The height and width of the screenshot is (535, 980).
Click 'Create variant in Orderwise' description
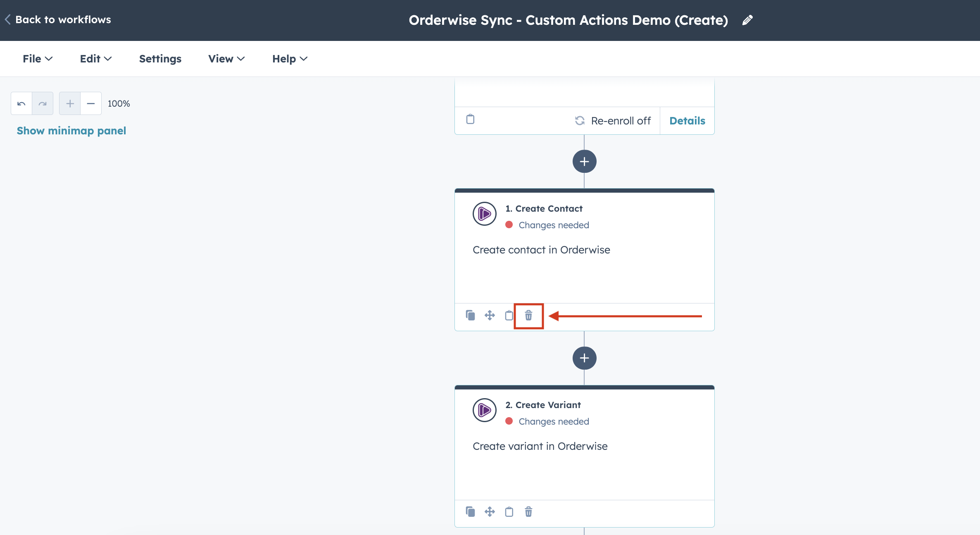540,446
